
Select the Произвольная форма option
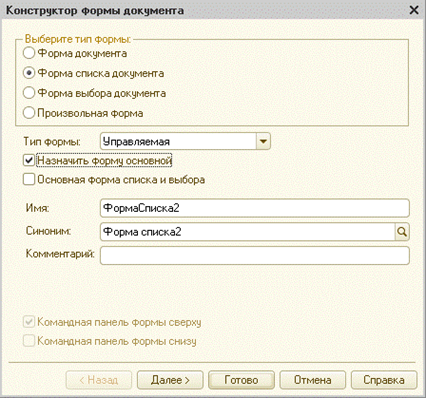tap(29, 113)
